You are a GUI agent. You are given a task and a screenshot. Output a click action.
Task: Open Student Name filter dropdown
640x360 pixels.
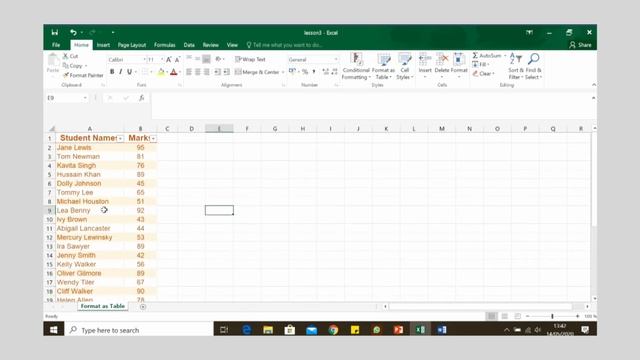[120, 139]
